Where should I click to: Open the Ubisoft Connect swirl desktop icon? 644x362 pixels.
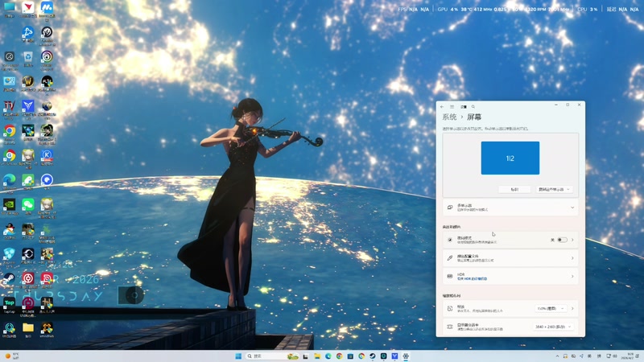47,56
